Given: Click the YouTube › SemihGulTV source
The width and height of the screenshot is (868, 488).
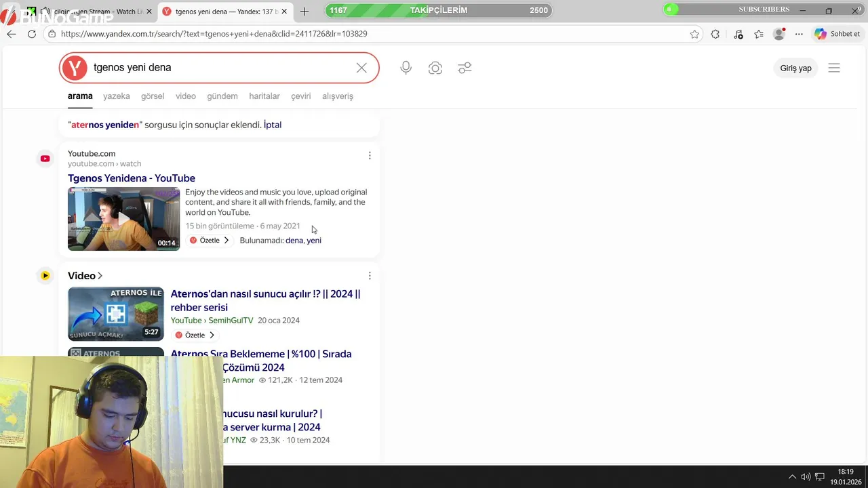Looking at the screenshot, I should point(212,321).
